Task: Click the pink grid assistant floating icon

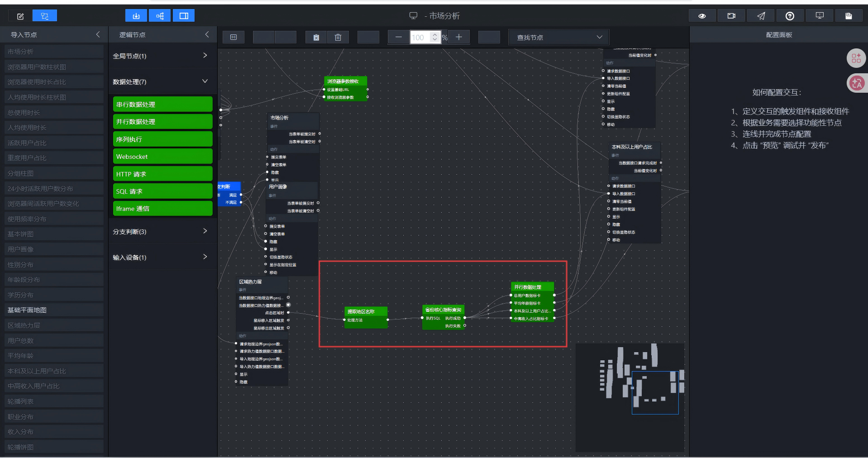Action: pos(856,58)
